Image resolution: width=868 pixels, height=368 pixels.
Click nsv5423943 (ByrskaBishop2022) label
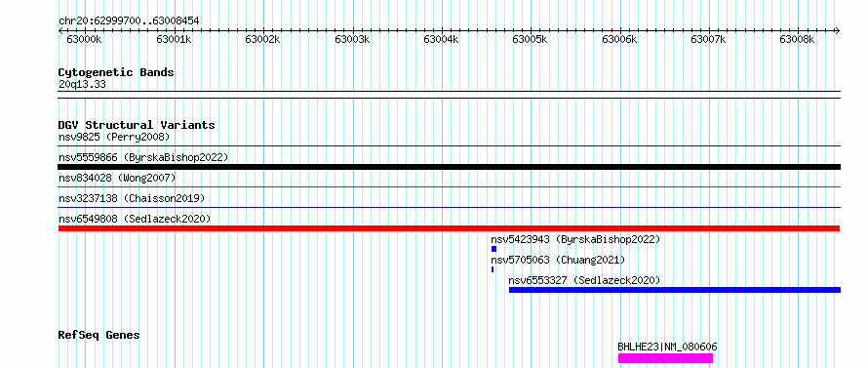coord(575,239)
